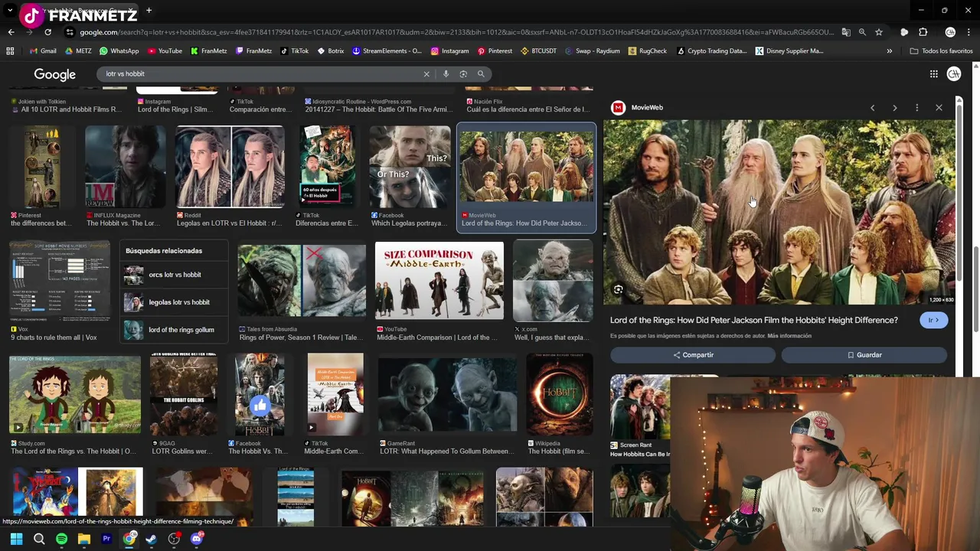This screenshot has height=551, width=980.
Task: Open the Screen Rant related image
Action: pyautogui.click(x=640, y=407)
